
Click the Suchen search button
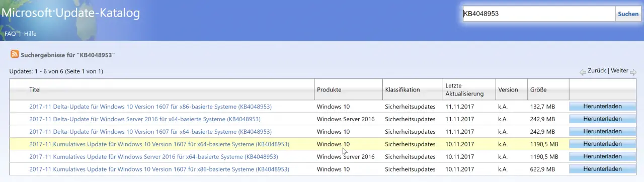pyautogui.click(x=628, y=14)
